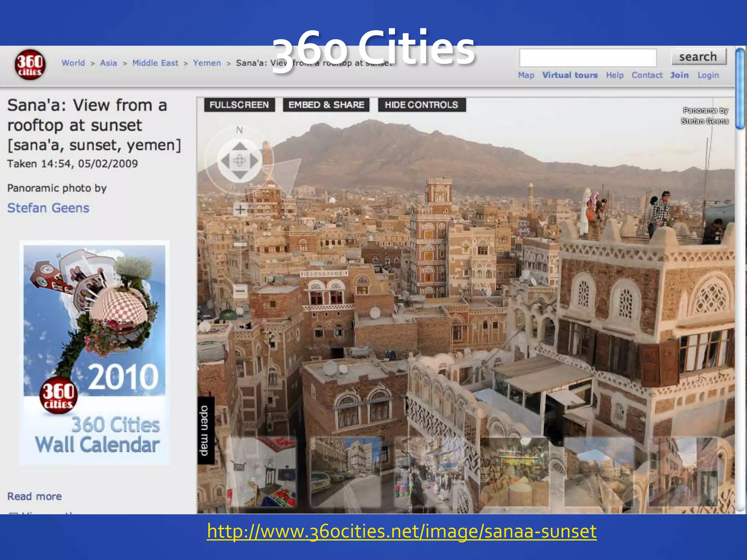Go to Asia in the breadcrumb
The image size is (747, 560).
pos(109,63)
